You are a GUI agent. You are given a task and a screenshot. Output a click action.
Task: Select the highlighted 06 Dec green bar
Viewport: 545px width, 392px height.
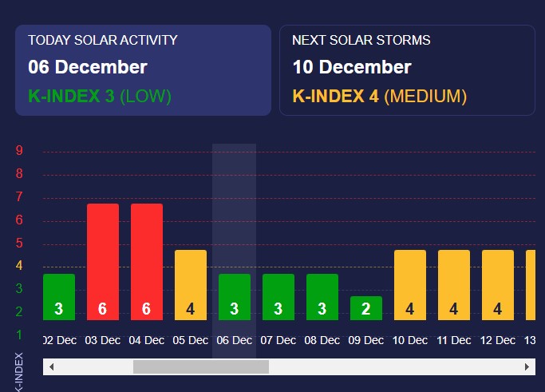click(235, 297)
